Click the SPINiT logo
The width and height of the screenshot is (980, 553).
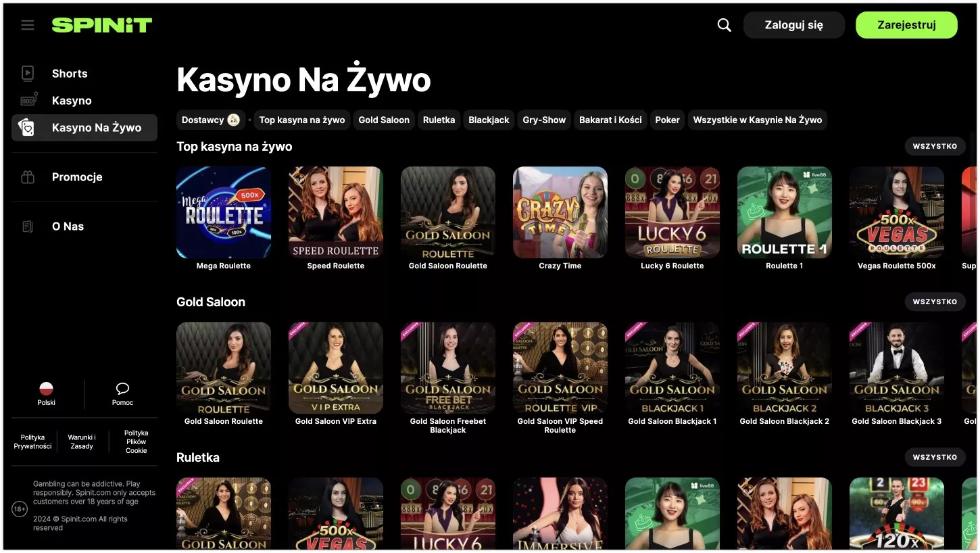click(x=102, y=25)
